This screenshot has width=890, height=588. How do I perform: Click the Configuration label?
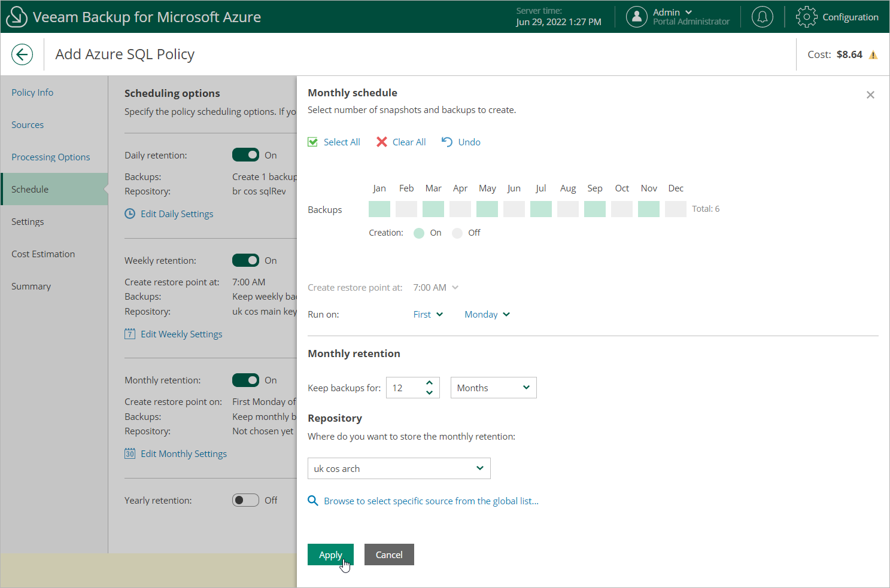tap(850, 17)
